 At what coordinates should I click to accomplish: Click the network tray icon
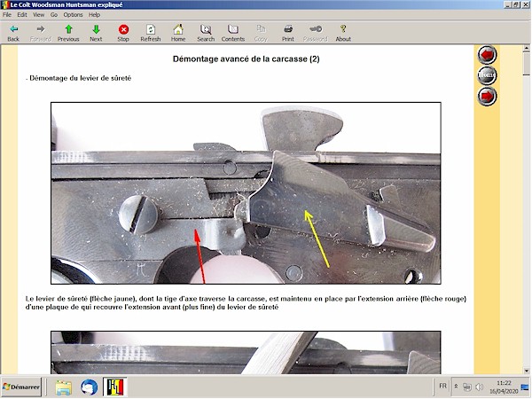pyautogui.click(x=467, y=387)
